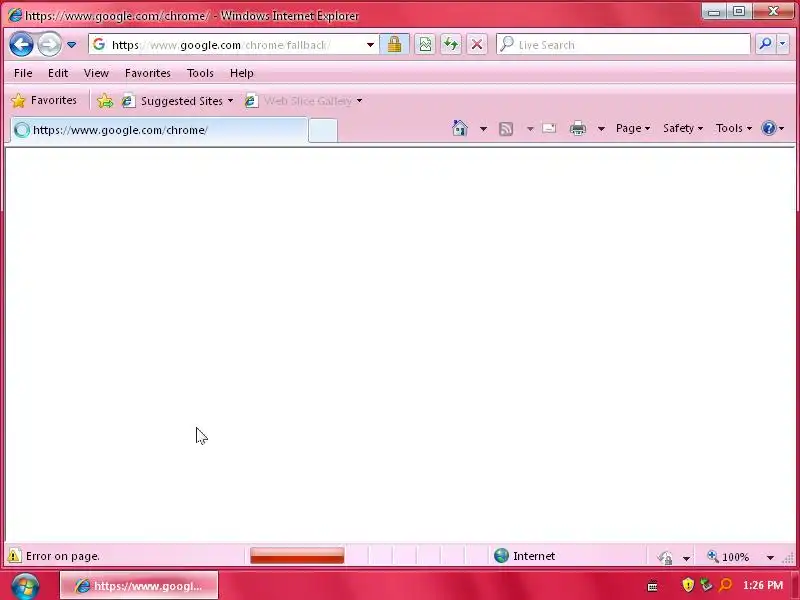The height and width of the screenshot is (600, 800).
Task: Click the status bar resize grip
Action: coord(789,558)
